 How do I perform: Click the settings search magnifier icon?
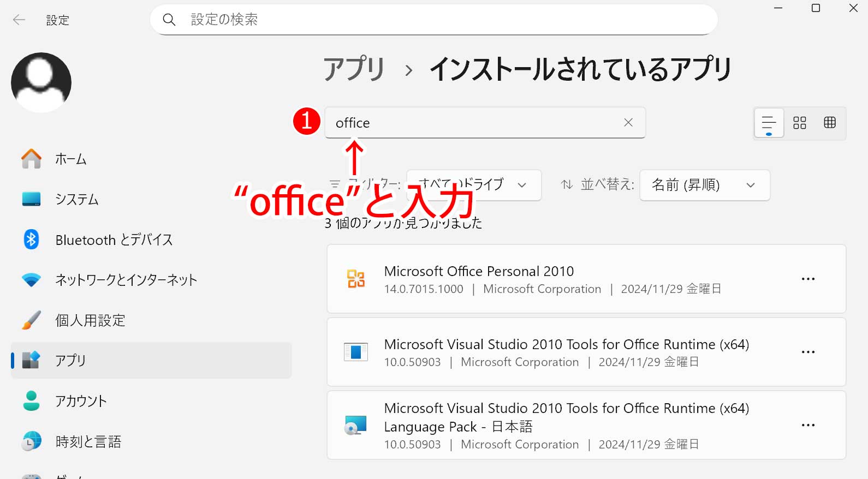[x=169, y=20]
